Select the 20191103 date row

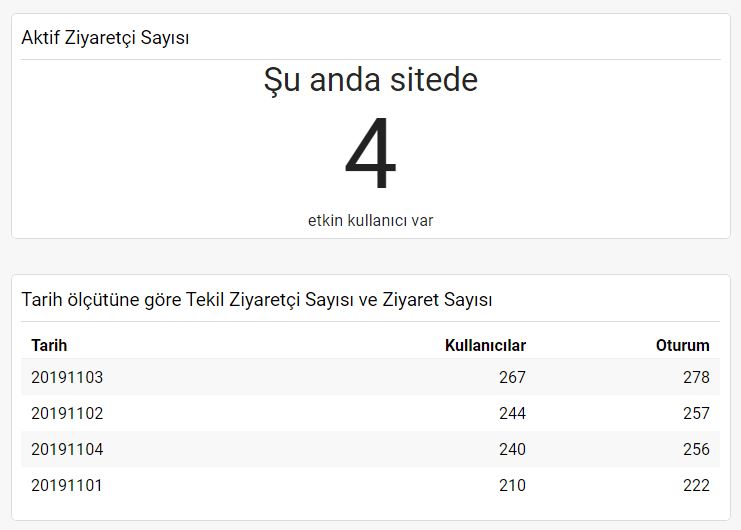pyautogui.click(x=370, y=377)
